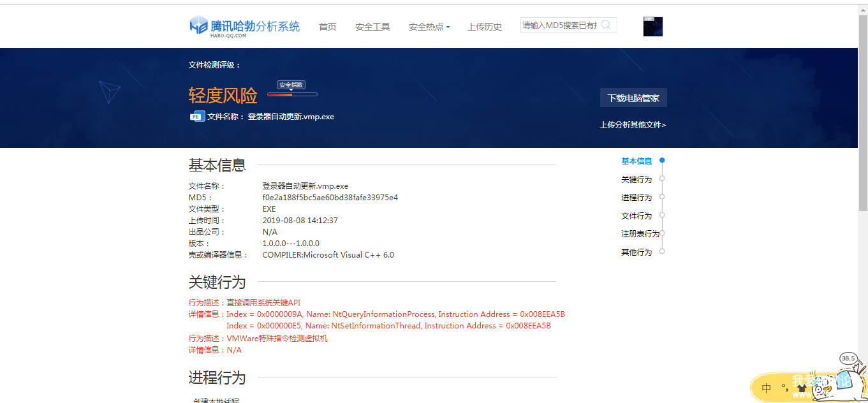Click the 安全指数 risk level bar
The height and width of the screenshot is (403, 868).
[292, 94]
